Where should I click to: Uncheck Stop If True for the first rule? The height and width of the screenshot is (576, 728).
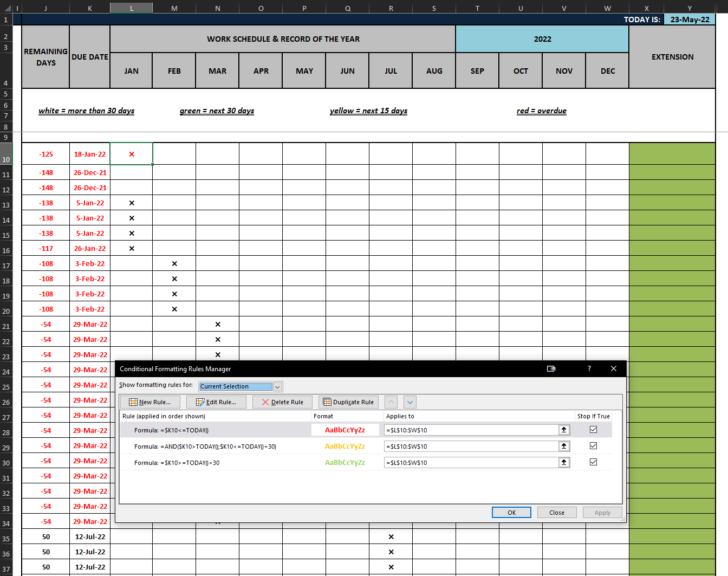click(x=593, y=429)
